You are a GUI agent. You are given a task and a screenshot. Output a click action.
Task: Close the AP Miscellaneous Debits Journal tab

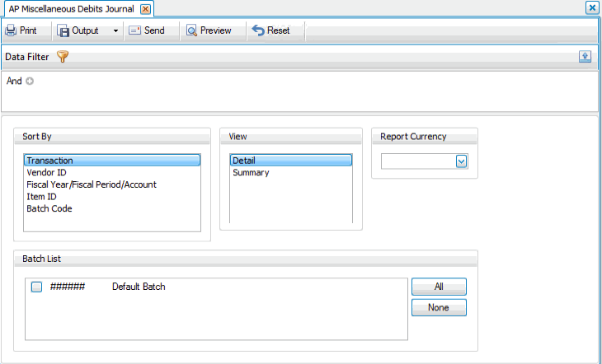(145, 9)
